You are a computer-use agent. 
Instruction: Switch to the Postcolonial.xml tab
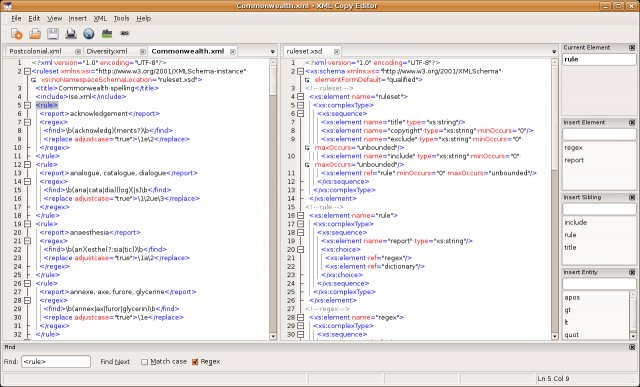point(36,51)
